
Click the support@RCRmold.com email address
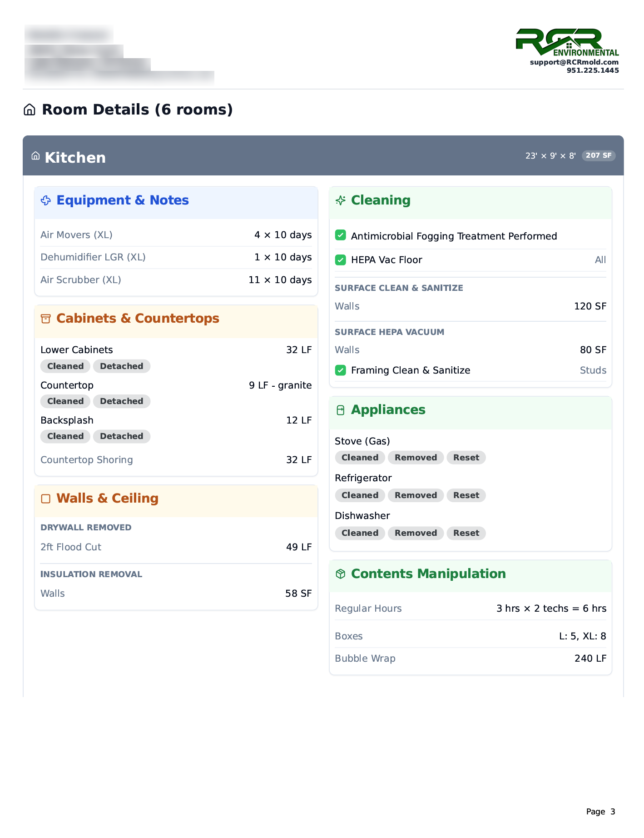tap(574, 62)
